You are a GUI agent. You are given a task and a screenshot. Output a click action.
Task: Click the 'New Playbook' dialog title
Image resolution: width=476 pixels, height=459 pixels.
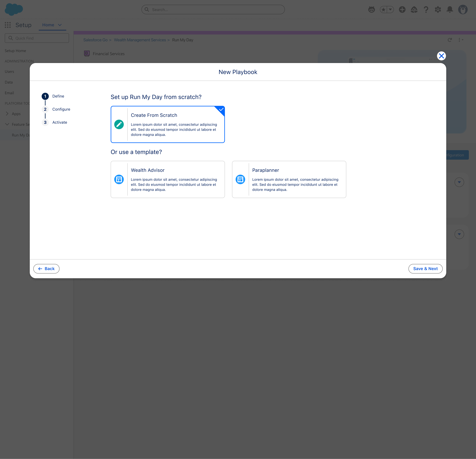[238, 72]
